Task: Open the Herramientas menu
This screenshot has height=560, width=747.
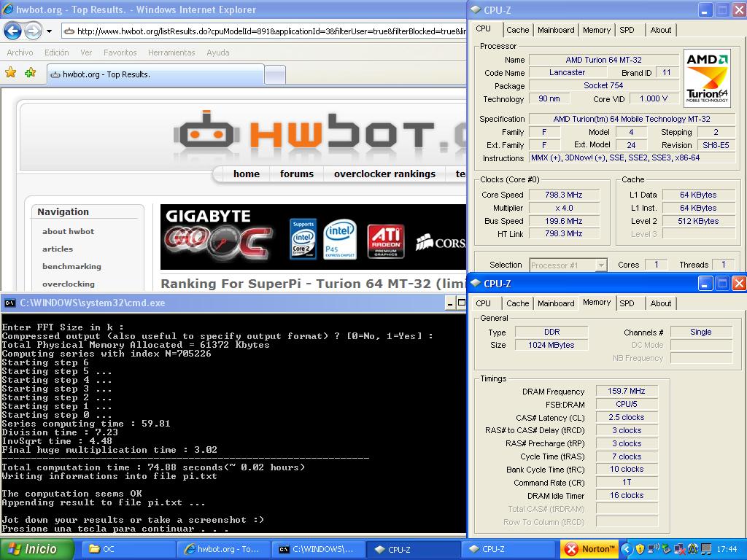Action: (171, 52)
